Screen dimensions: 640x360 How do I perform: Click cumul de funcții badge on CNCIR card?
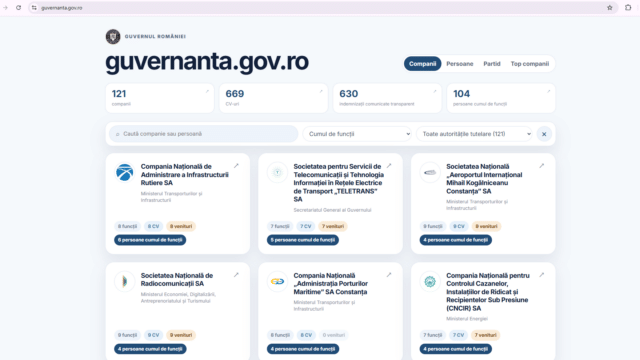[456, 349]
